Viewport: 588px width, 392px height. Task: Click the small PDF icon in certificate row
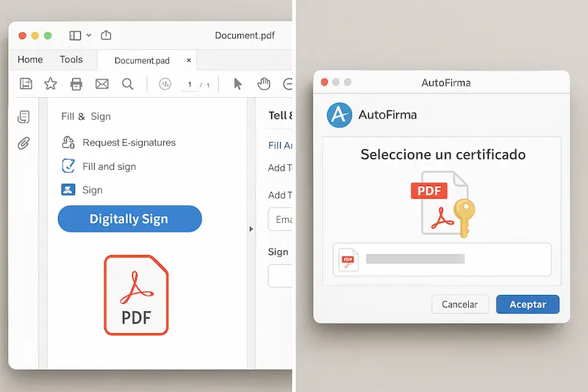coord(348,260)
